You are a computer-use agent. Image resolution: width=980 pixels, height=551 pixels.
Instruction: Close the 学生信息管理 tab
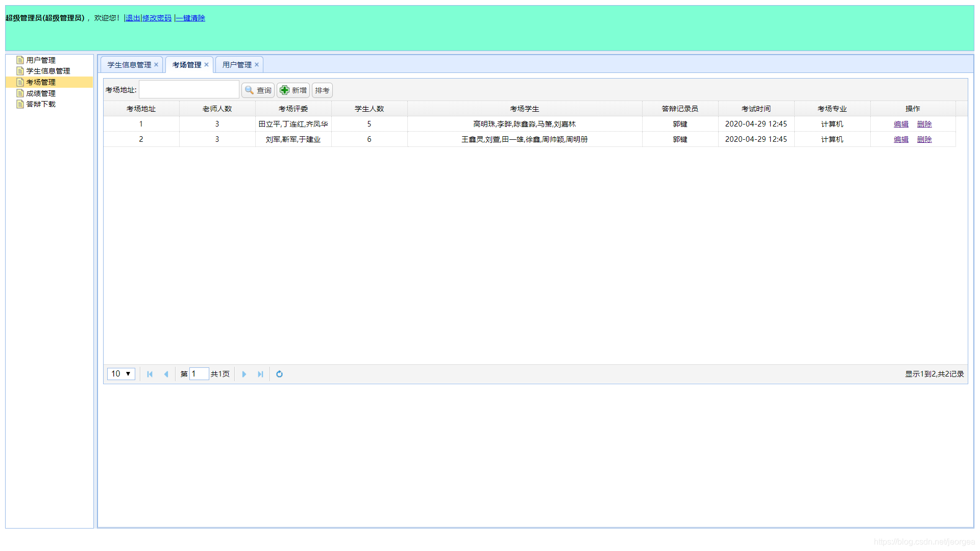click(156, 65)
